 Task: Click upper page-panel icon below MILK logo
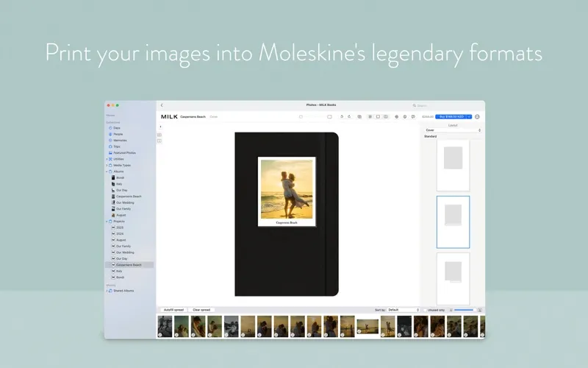point(159,135)
